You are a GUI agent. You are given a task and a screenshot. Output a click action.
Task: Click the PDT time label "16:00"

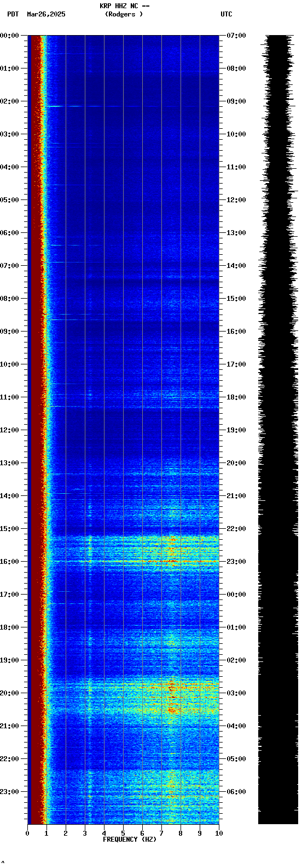(x=10, y=562)
